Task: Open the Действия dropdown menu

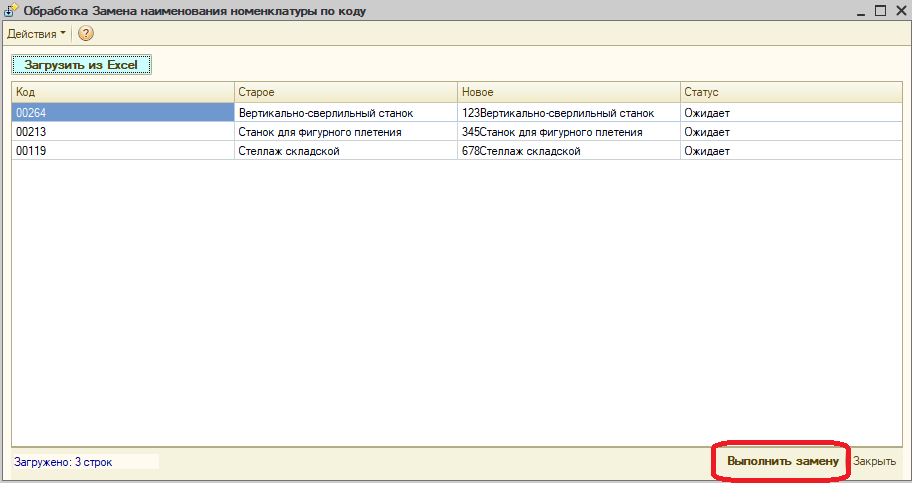Action: pos(36,33)
